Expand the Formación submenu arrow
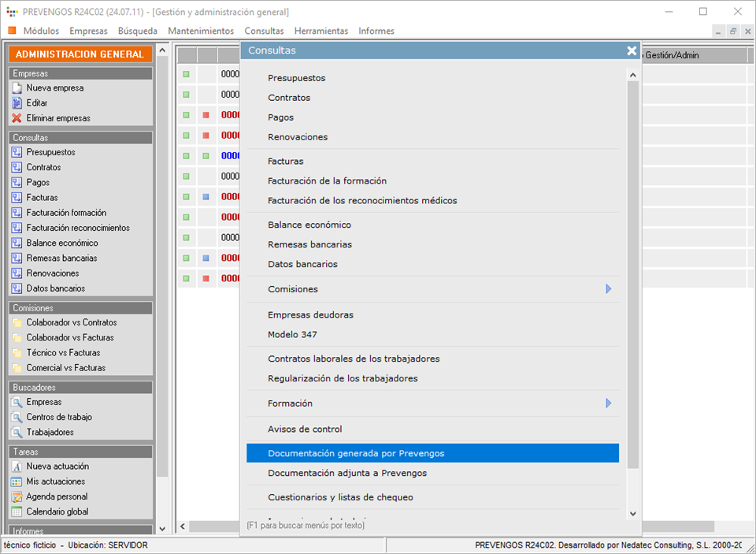The image size is (756, 554). tap(608, 403)
